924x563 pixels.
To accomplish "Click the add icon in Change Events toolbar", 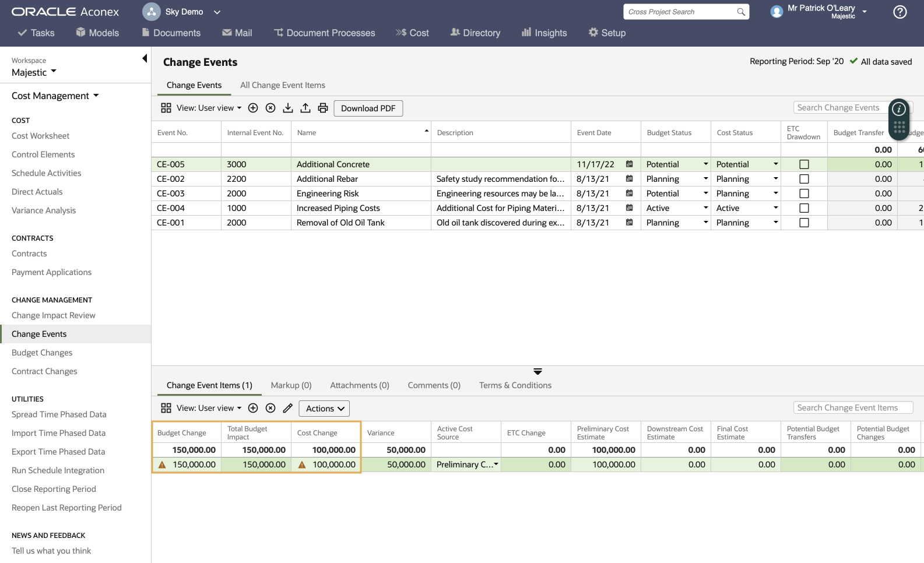I will tap(253, 108).
